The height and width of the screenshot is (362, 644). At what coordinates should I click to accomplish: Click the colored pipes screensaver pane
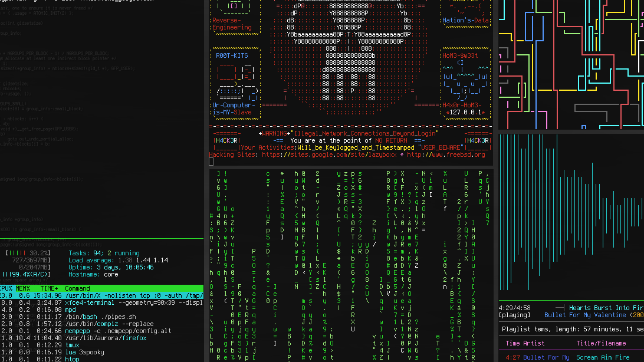coord(571,64)
